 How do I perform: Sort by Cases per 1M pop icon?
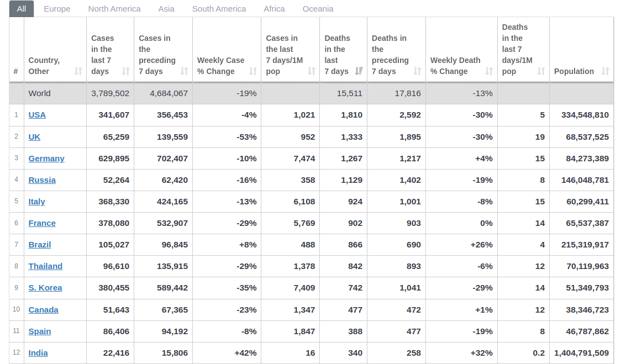(312, 71)
